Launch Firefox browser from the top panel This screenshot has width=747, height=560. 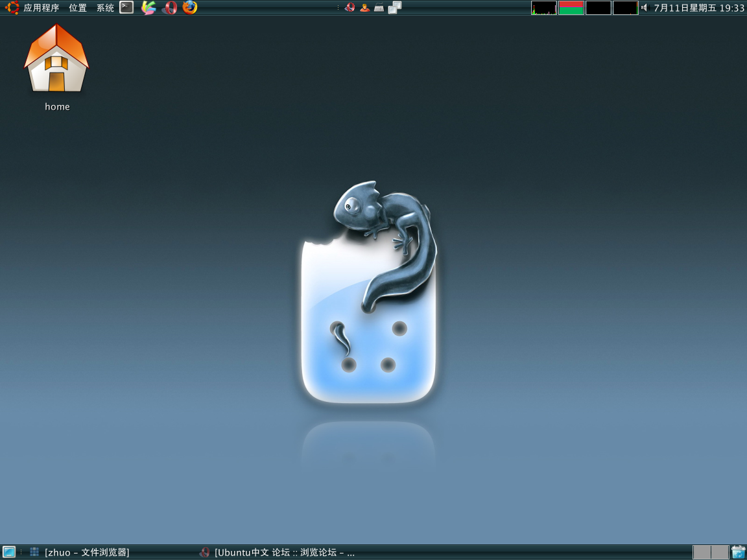(x=189, y=8)
